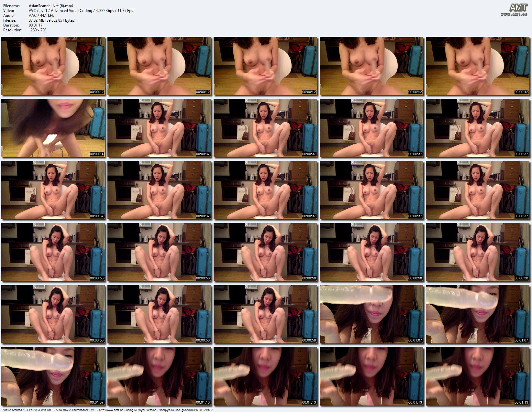The image size is (532, 412).
Task: Click the 'Resolution:' label
Action: click(x=13, y=30)
